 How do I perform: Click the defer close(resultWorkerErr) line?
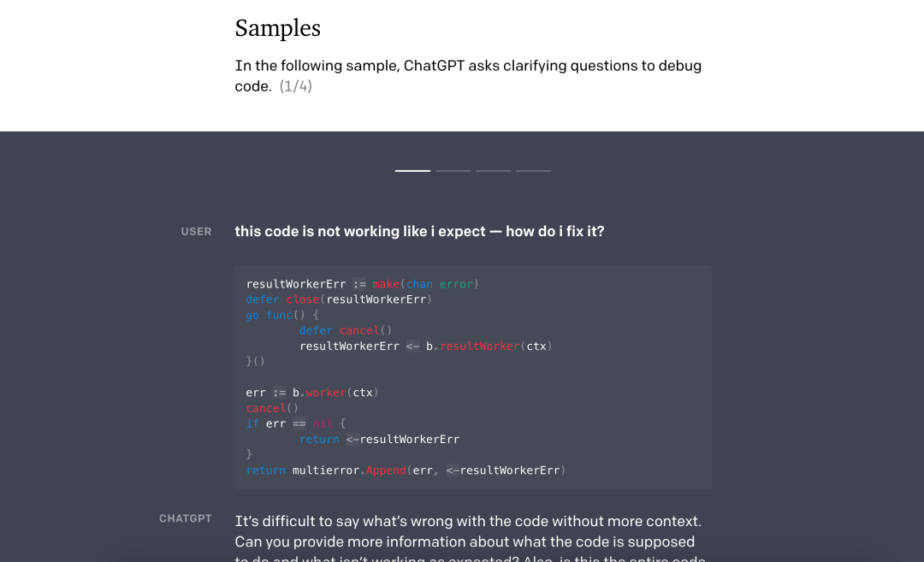pos(339,299)
